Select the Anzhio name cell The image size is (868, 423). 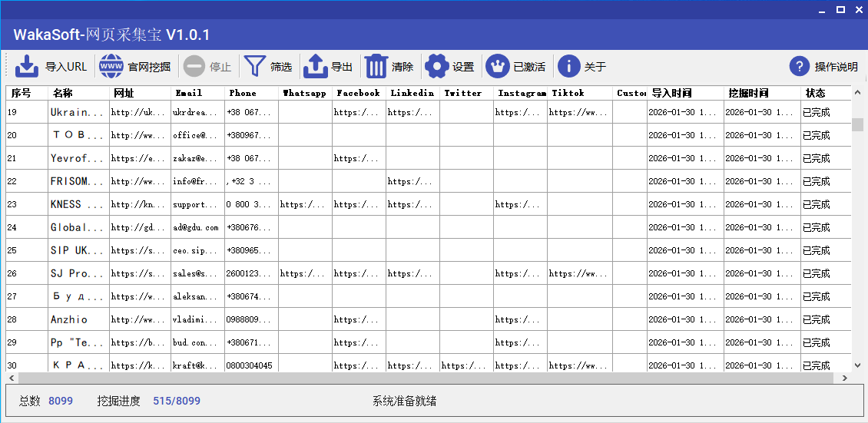(x=70, y=319)
